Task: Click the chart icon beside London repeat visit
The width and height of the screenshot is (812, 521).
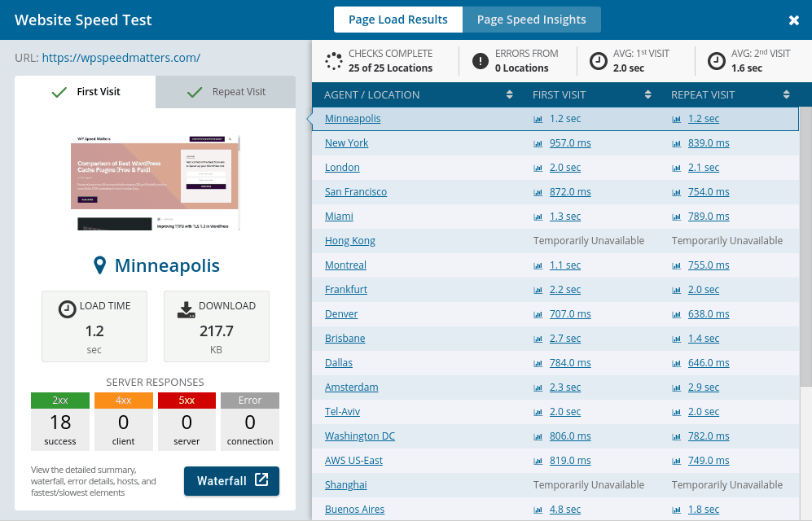Action: pos(676,168)
